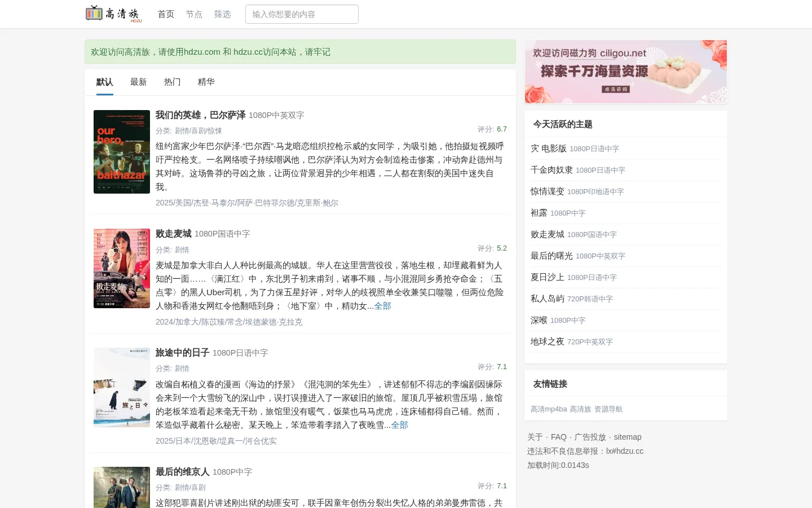The height and width of the screenshot is (508, 812).
Task: Switch to the 热门 tab
Action: [x=173, y=82]
